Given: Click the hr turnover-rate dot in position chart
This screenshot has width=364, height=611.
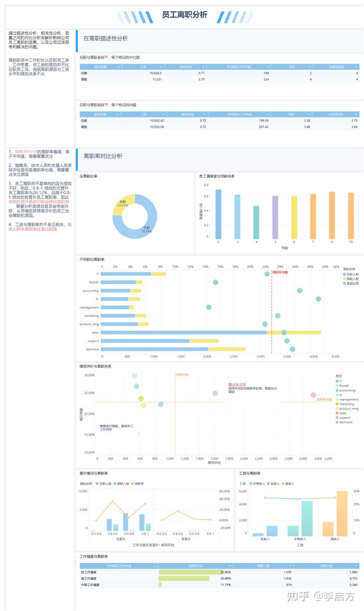Looking at the screenshot, I should point(318,299).
